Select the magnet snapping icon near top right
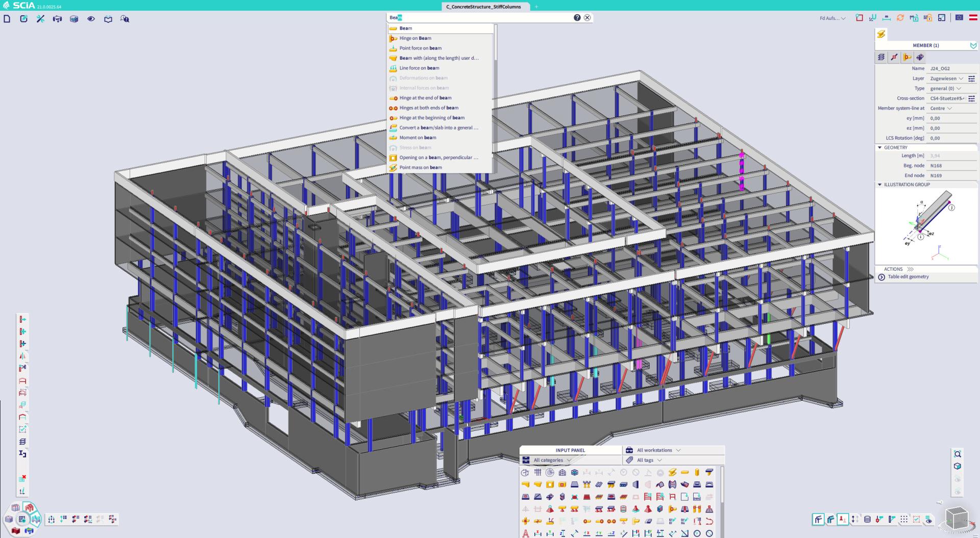 click(872, 18)
